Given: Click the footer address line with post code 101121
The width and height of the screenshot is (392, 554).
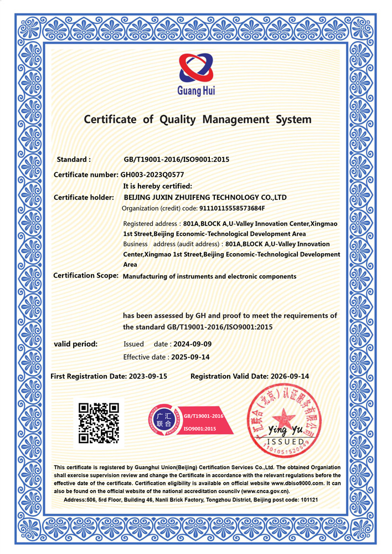Looking at the screenshot, I should point(190,500).
